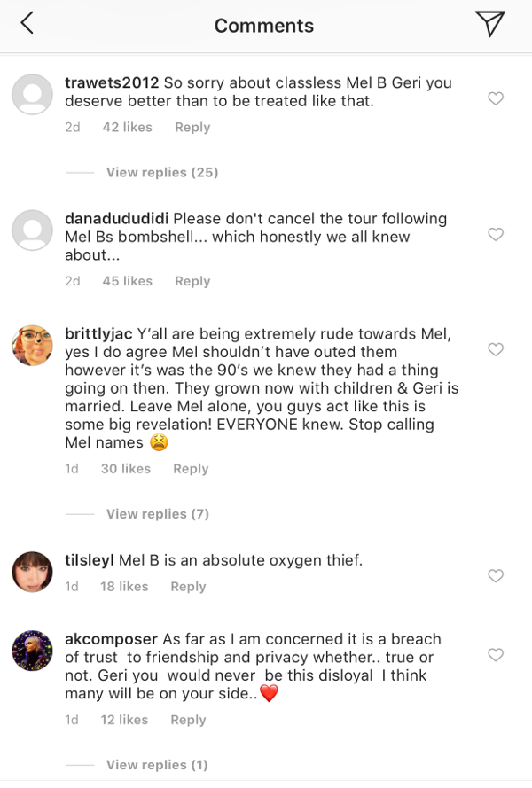Open danadududidi's default avatar

point(32,230)
